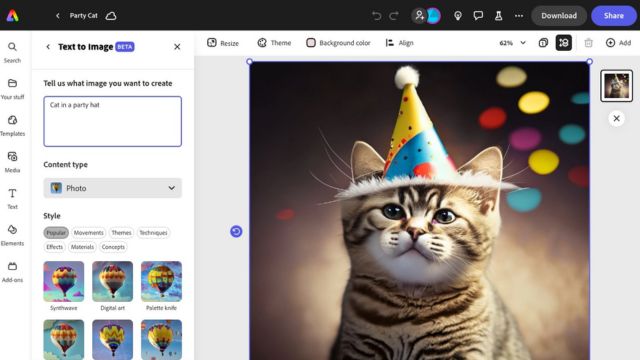Open Text tool in the sidebar

[12, 199]
